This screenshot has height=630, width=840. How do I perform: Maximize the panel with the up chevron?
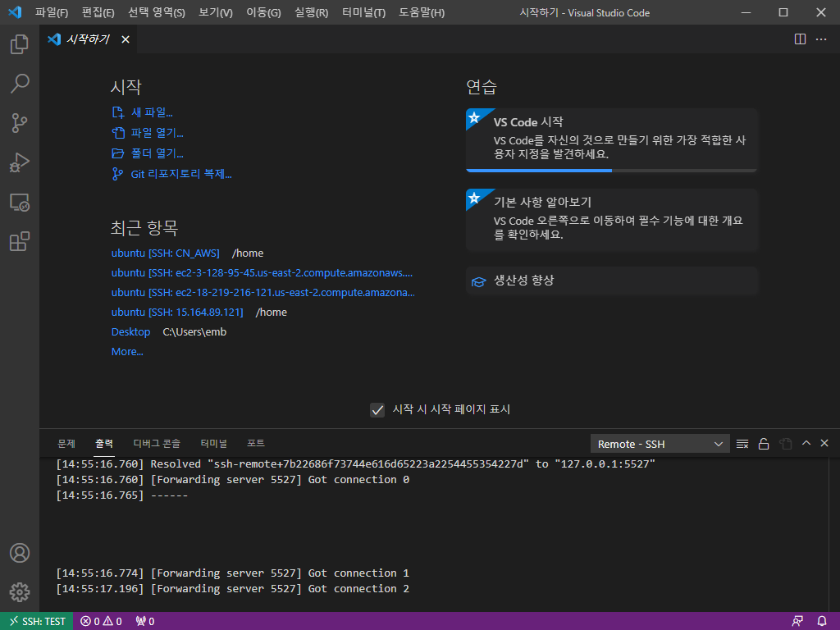tap(806, 443)
